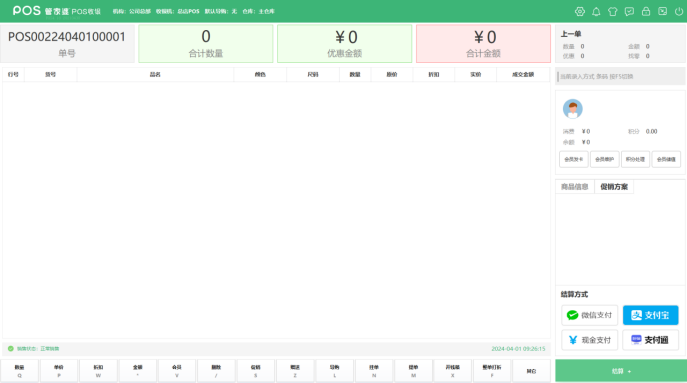Switch to the 商品信息 tab
This screenshot has height=383, width=687.
point(575,187)
